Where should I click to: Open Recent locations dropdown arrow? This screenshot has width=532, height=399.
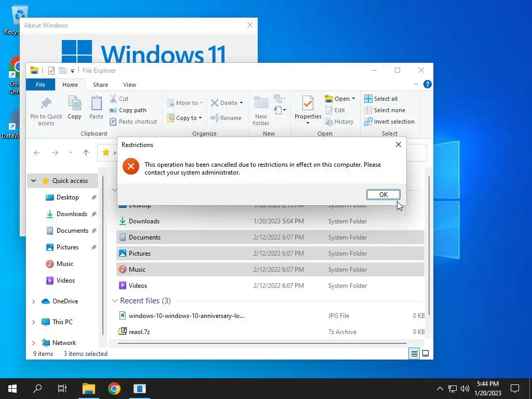point(71,153)
